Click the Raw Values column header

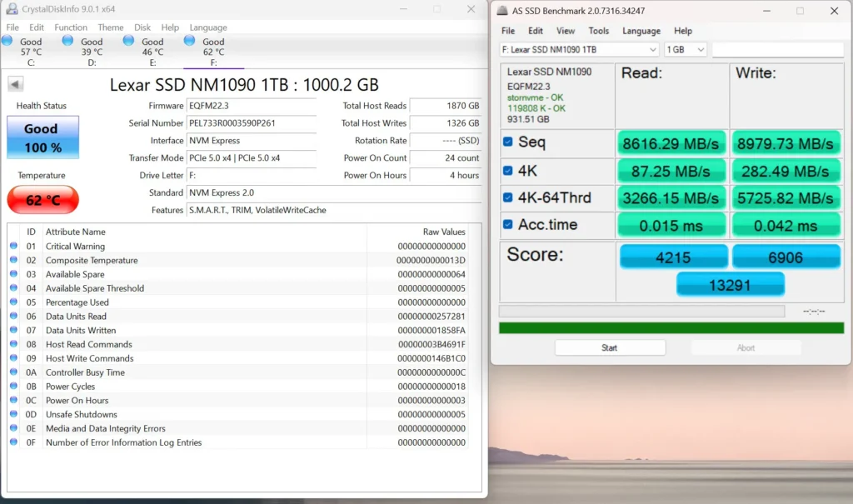[444, 232]
